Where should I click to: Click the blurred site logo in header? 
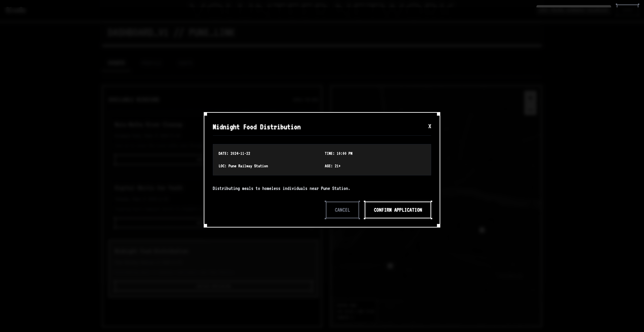15,10
